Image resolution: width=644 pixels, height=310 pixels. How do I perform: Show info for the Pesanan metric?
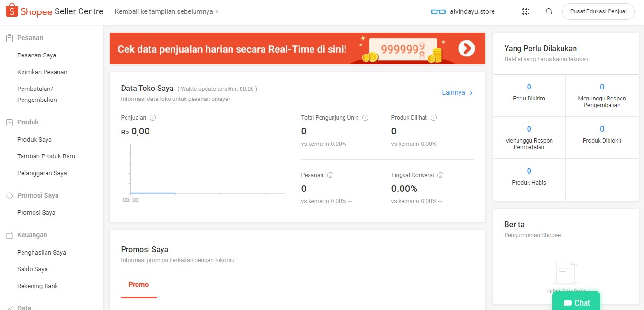pyautogui.click(x=330, y=175)
